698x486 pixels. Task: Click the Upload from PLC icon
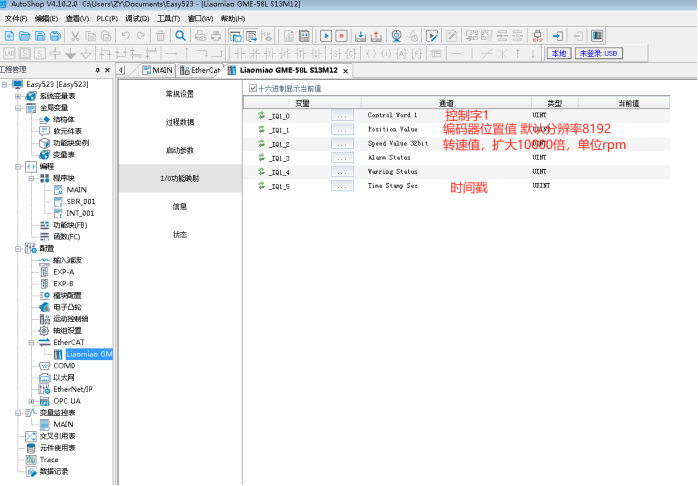376,36
